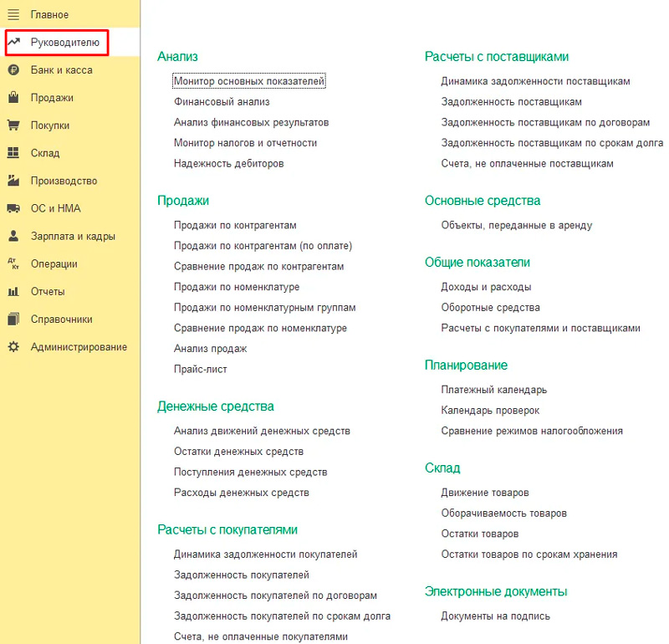Click the ruble coin icon for Банк и касса

point(13,70)
